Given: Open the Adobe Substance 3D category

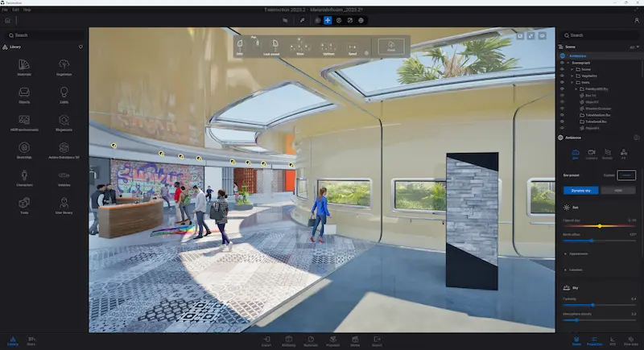Looking at the screenshot, I should pos(64,150).
